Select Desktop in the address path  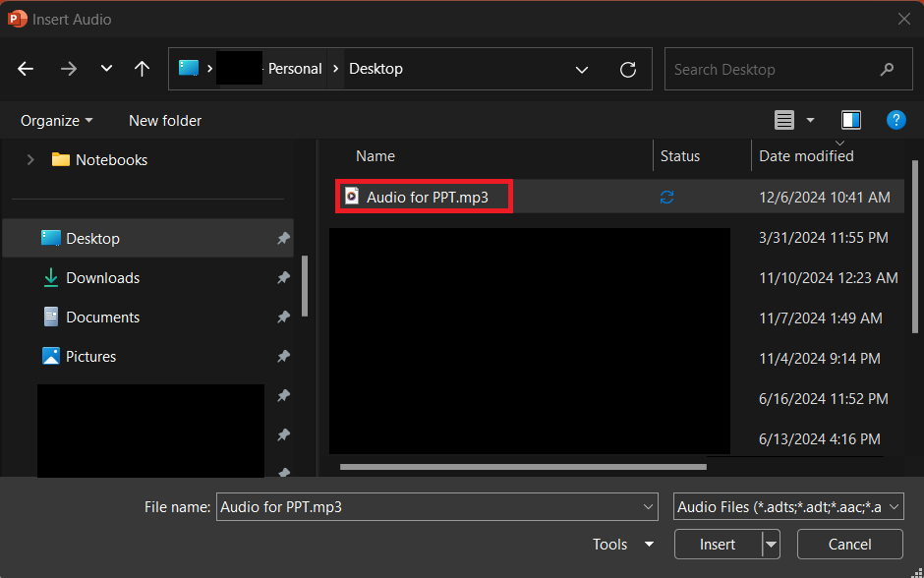(x=375, y=69)
